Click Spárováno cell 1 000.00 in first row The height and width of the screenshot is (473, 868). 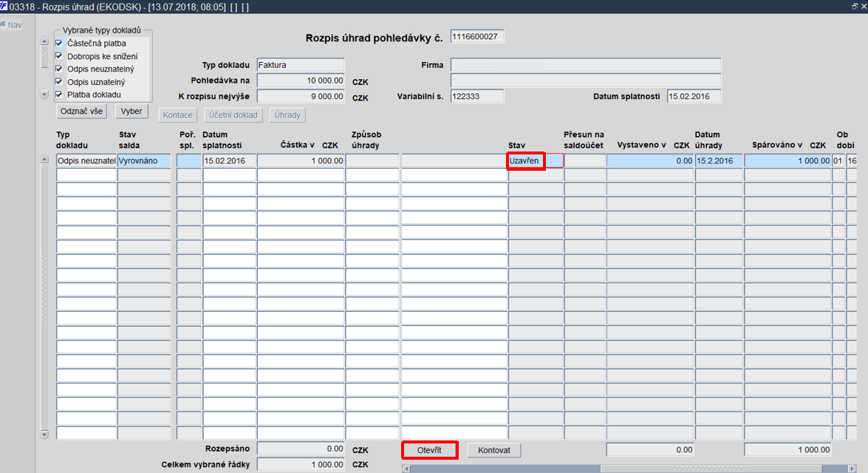tap(787, 160)
